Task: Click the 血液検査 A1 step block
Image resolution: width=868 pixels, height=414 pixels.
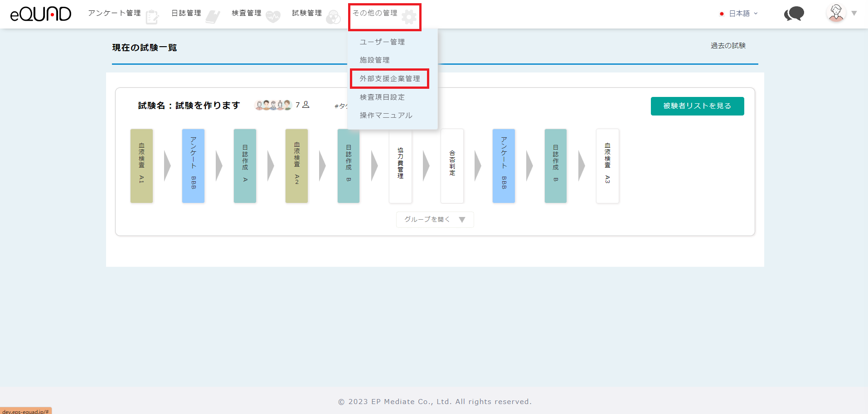Action: [141, 166]
